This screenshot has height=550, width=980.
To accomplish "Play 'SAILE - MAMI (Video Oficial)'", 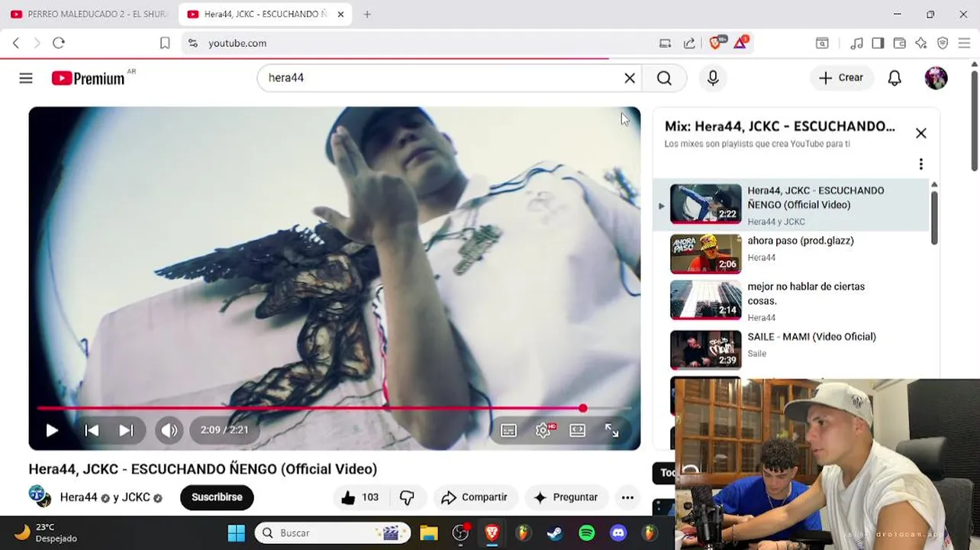I will tap(791, 349).
